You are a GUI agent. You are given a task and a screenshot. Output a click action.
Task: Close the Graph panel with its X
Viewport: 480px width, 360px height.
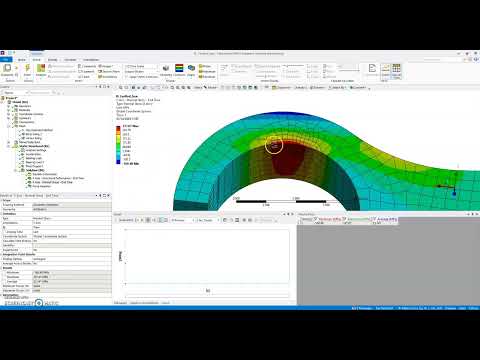coord(293,214)
